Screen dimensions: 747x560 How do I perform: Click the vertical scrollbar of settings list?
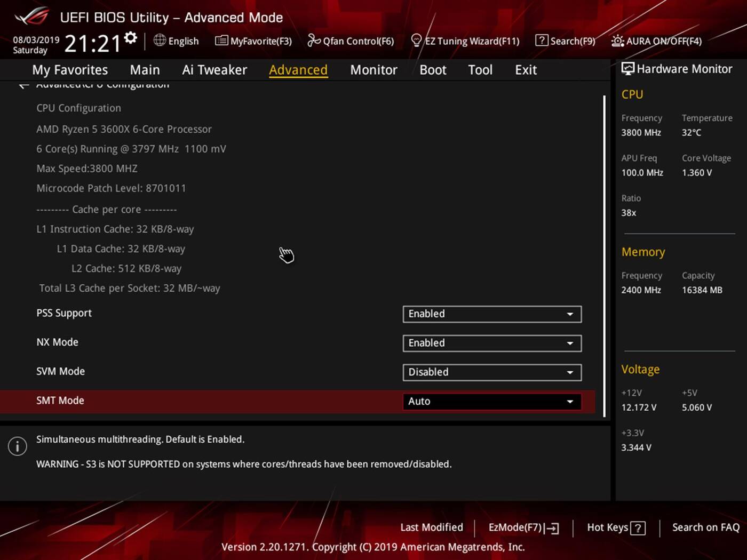pyautogui.click(x=604, y=256)
